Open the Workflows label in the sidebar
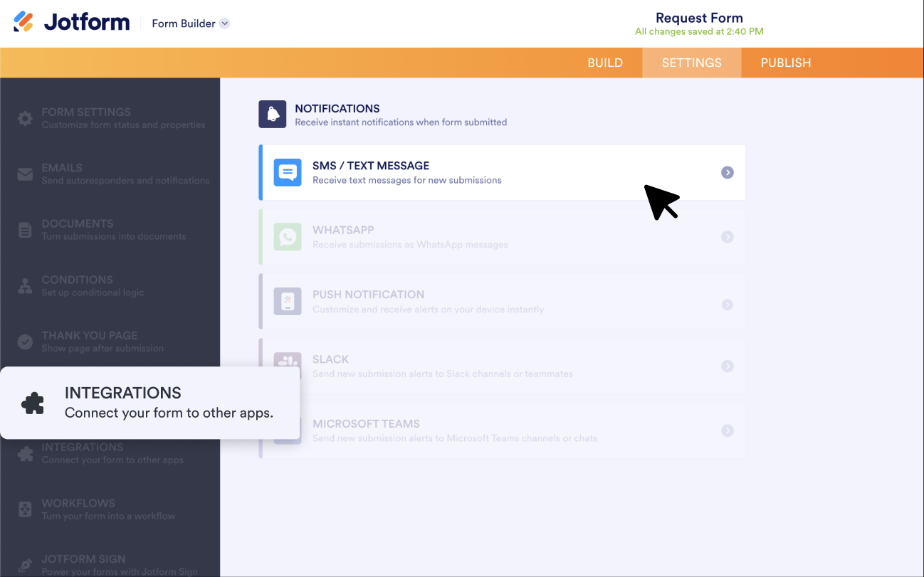Screen dimensions: 924x577 78,503
